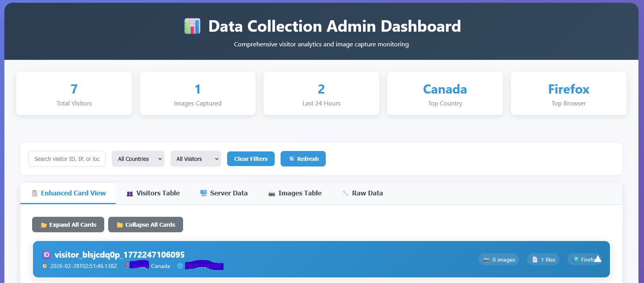This screenshot has width=644, height=283.
Task: Collapse the visitor card using the arrow
Action: click(598, 259)
